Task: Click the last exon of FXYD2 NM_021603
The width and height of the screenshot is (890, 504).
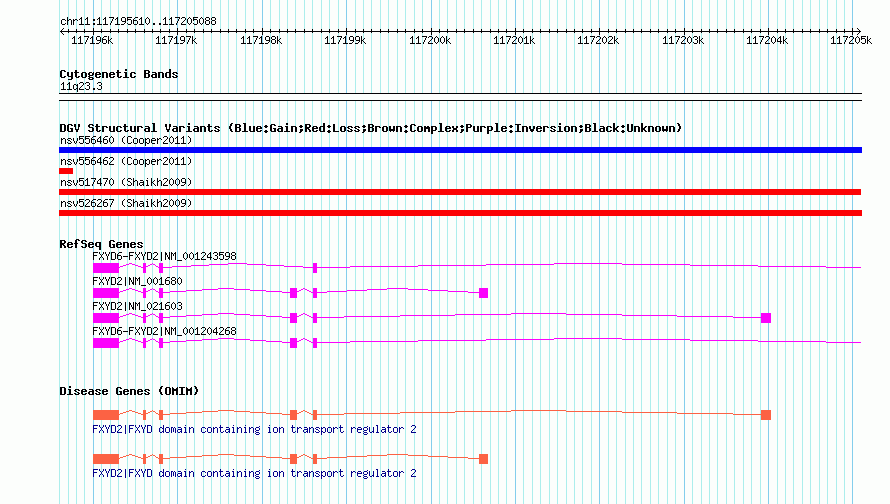Action: click(x=766, y=318)
